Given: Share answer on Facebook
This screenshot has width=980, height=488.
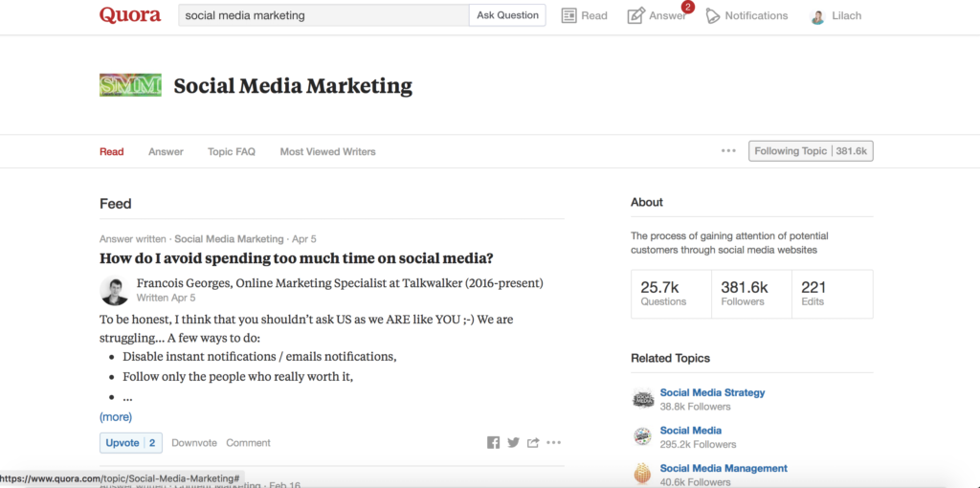Looking at the screenshot, I should [493, 442].
